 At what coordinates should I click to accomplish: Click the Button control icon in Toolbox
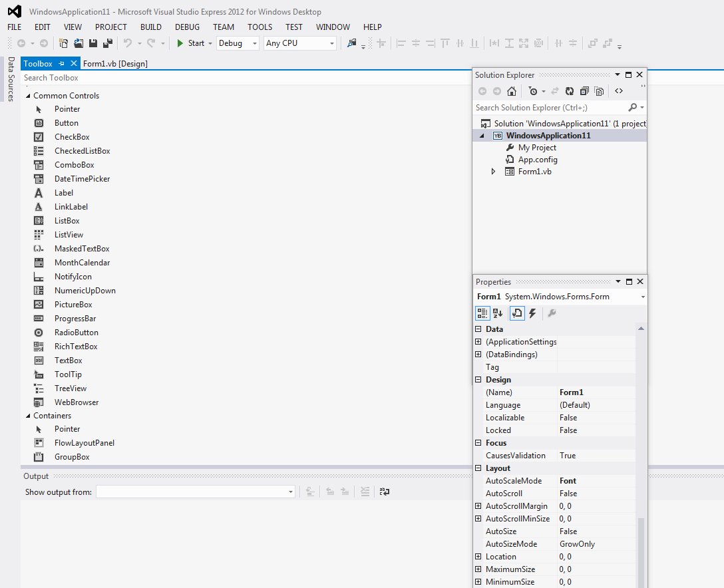39,123
